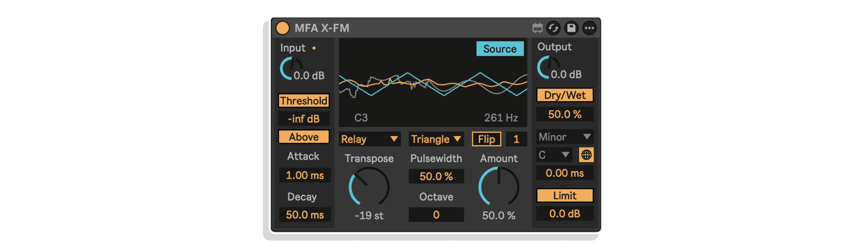Click the -inf dB threshold value field

coord(303,119)
